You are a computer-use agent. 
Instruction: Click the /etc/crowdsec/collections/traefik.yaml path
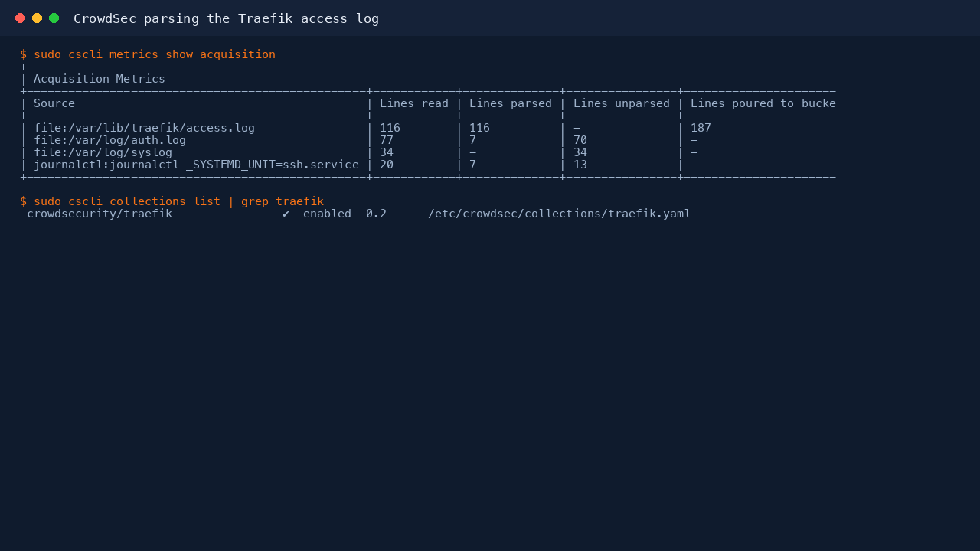pyautogui.click(x=560, y=214)
